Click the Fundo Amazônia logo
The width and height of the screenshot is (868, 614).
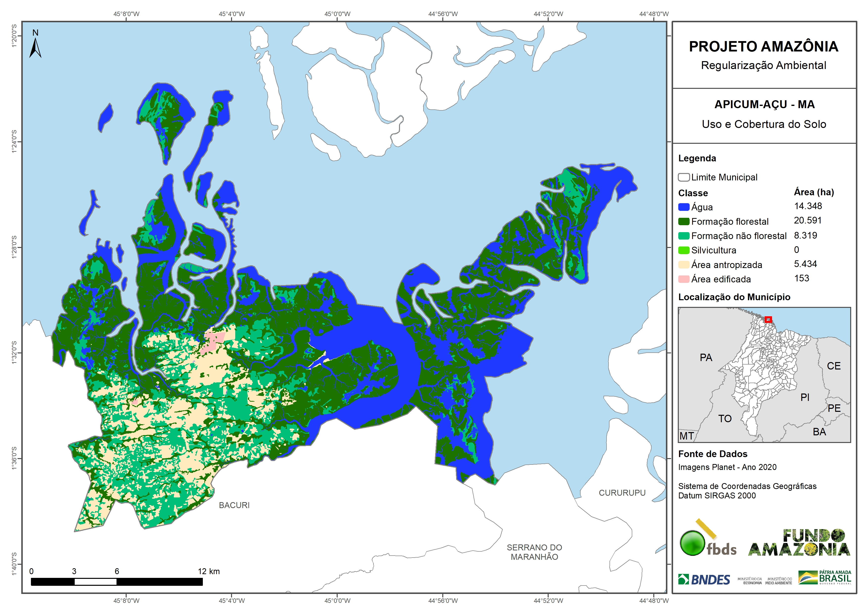pyautogui.click(x=799, y=543)
